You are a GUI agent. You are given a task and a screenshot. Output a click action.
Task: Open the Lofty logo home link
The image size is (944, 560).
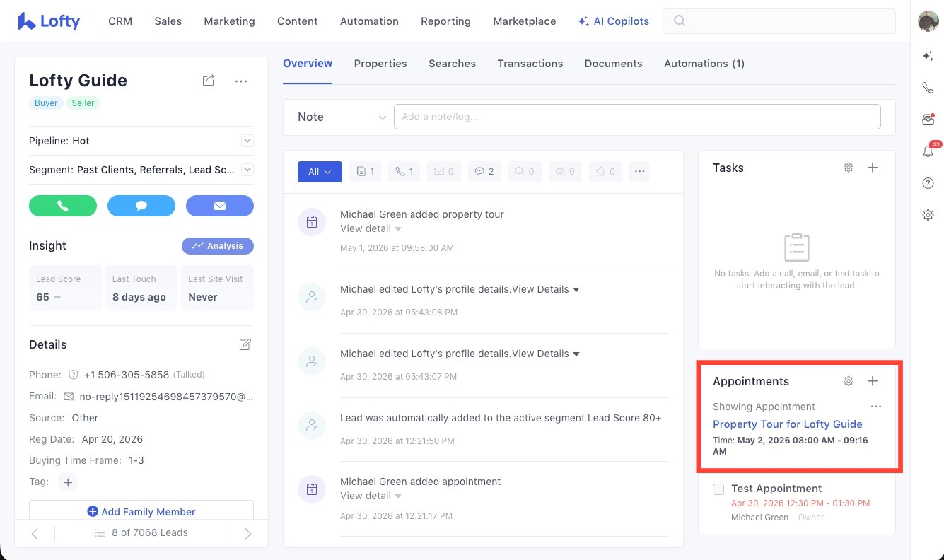tap(49, 21)
